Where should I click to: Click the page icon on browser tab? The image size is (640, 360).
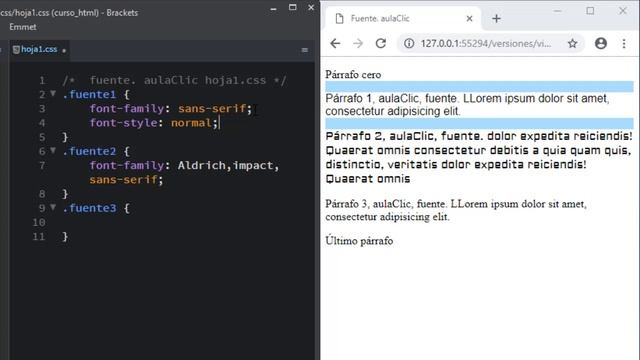point(339,18)
